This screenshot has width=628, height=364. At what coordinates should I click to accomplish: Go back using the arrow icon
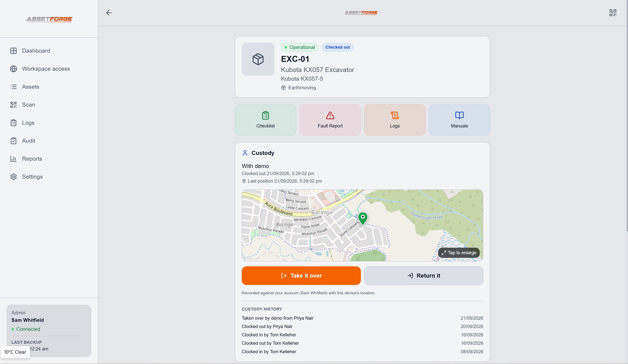pyautogui.click(x=109, y=13)
